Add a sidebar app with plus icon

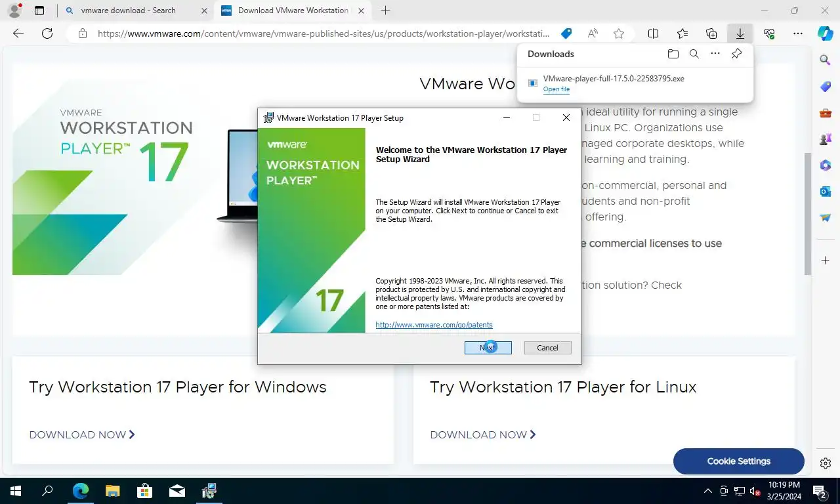[826, 261]
